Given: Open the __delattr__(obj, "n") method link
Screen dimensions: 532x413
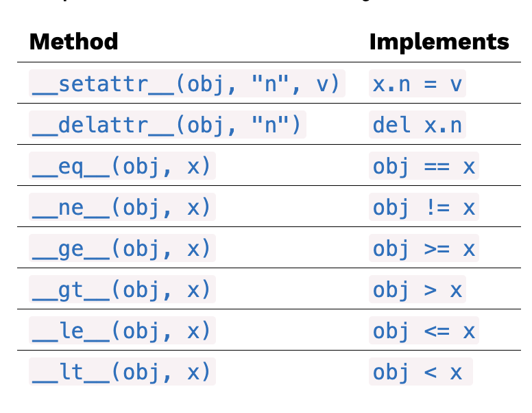Looking at the screenshot, I should point(167,125).
